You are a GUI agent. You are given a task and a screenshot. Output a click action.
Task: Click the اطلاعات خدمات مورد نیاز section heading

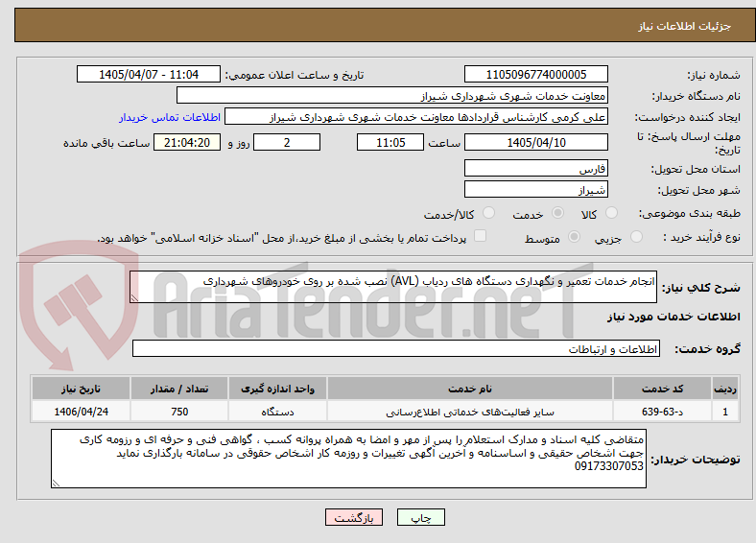[673, 317]
